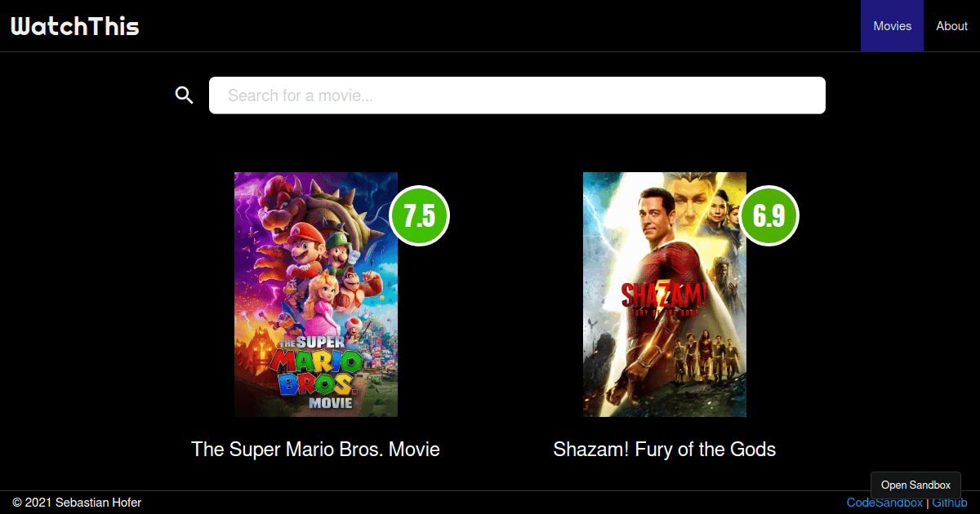Image resolution: width=980 pixels, height=514 pixels.
Task: Click the Mario Bros. logo on the poster
Action: coord(317,373)
